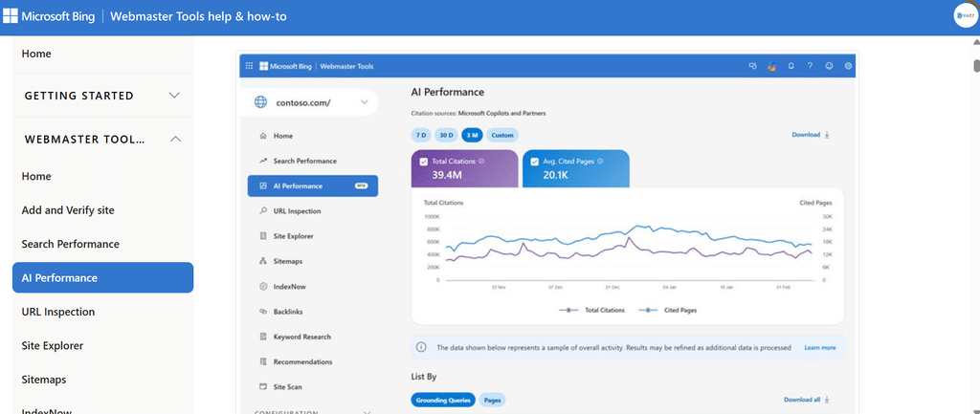
Task: Click the info circle in the data sample notice
Action: pyautogui.click(x=422, y=347)
